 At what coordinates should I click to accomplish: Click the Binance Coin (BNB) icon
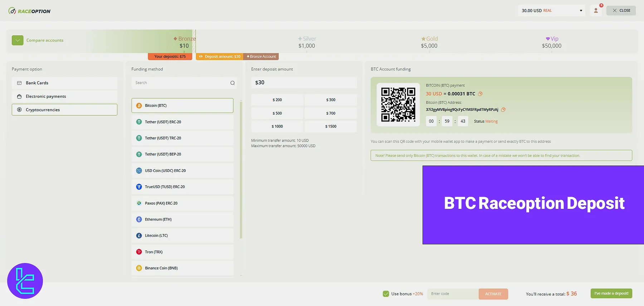pos(139,268)
